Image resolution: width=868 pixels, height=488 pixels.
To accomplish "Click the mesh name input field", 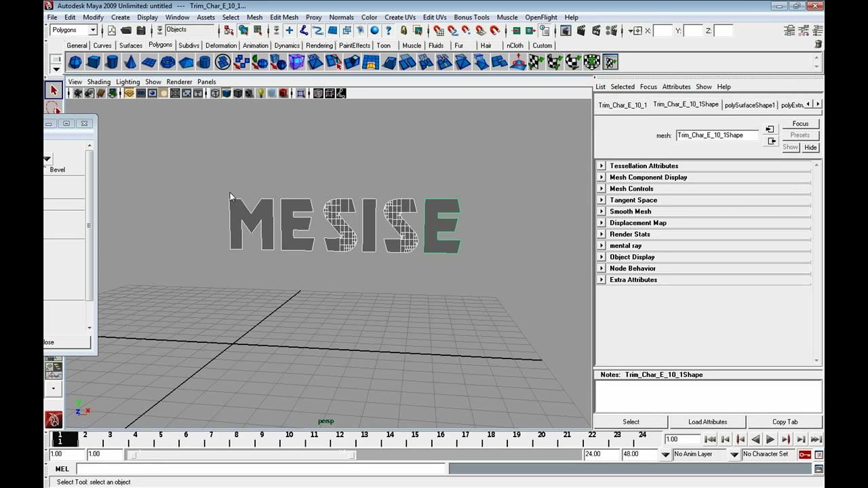I will point(717,136).
